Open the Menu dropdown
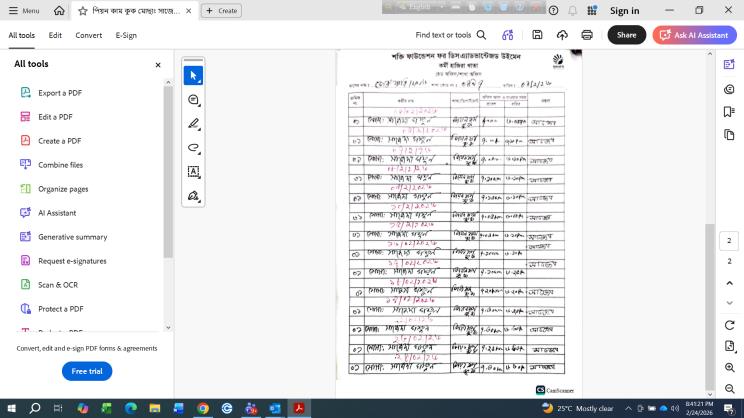The width and height of the screenshot is (744, 418). pyautogui.click(x=24, y=10)
